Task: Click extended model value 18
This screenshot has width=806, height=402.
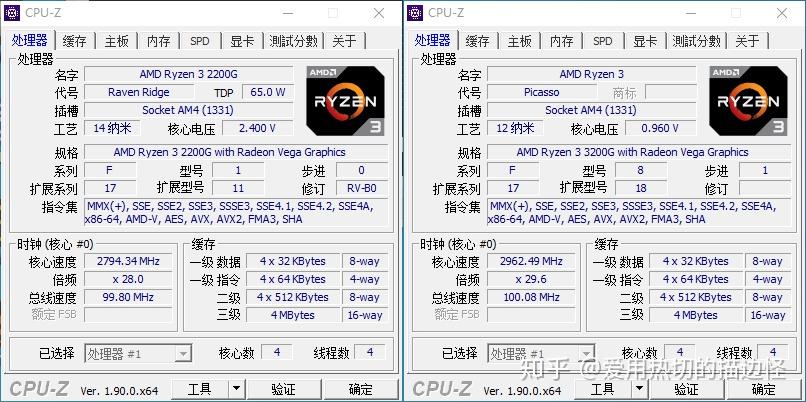Action: click(x=641, y=188)
